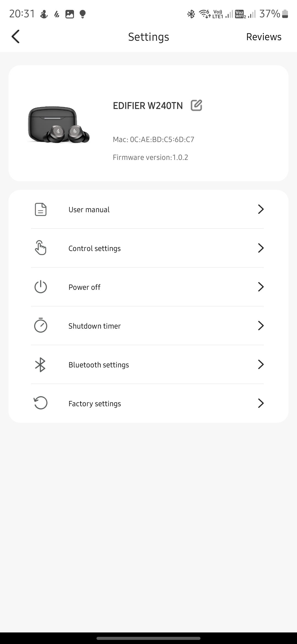This screenshot has width=297, height=644.
Task: Tap the Firmware version 1.0.2 text
Action: (x=150, y=157)
